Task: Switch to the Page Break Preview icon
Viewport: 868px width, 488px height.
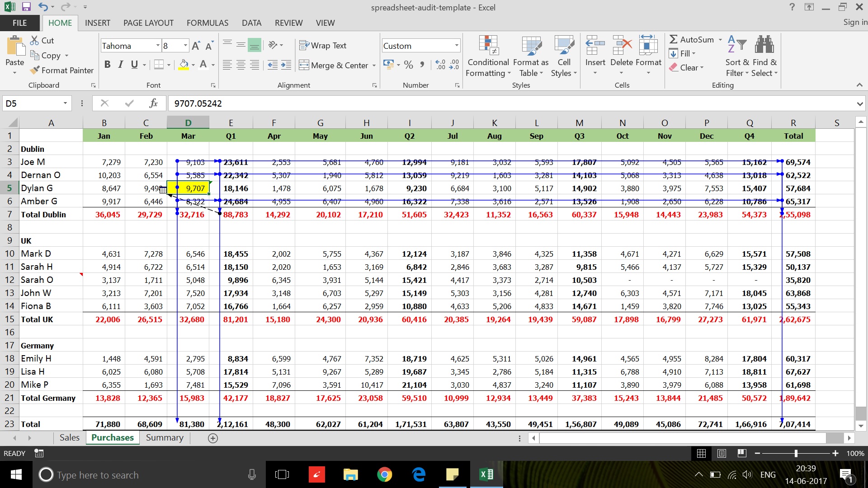Action: click(x=741, y=453)
